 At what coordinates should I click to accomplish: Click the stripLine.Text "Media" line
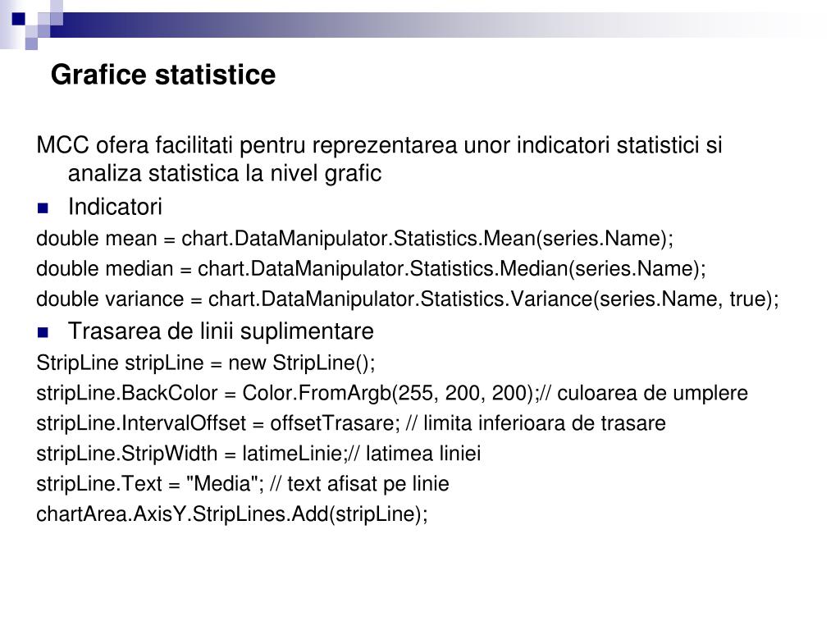(243, 484)
